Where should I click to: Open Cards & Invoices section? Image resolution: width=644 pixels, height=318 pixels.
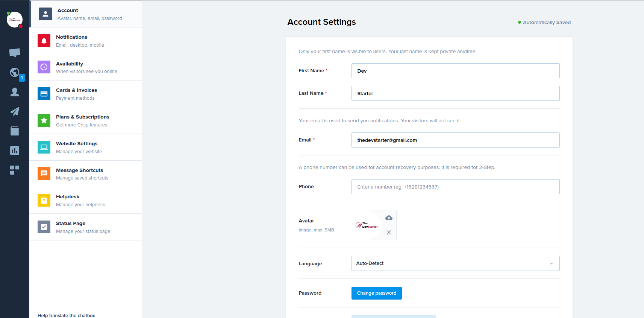(x=86, y=94)
